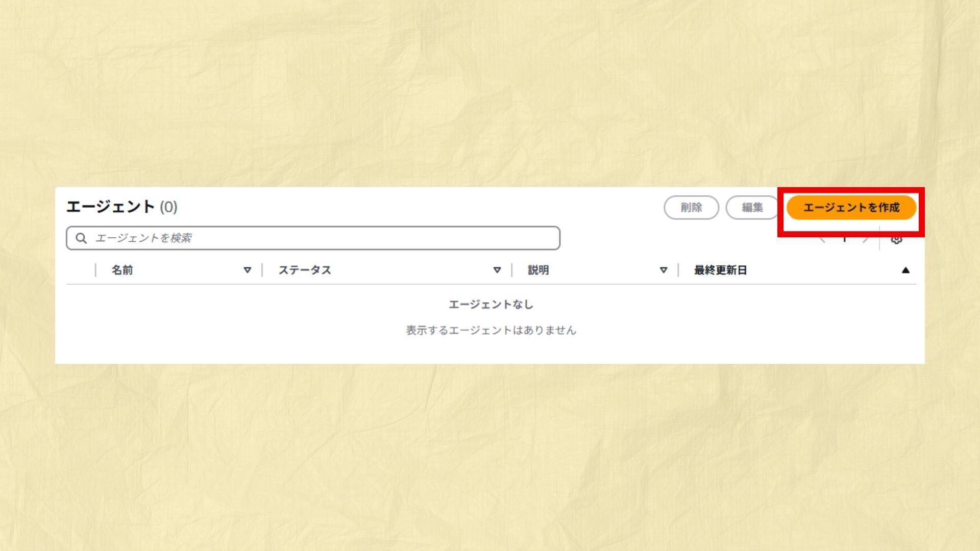Click the 編集 button

[x=752, y=208]
